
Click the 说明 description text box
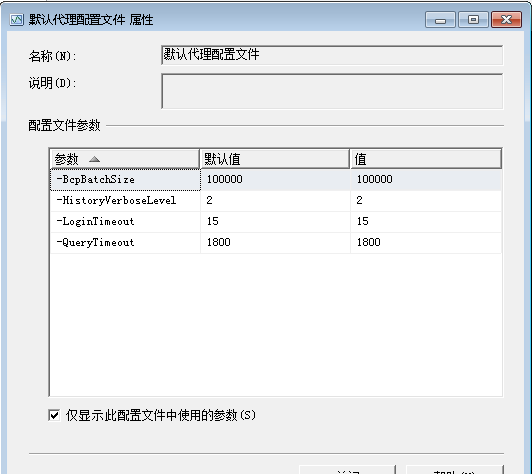tap(332, 91)
